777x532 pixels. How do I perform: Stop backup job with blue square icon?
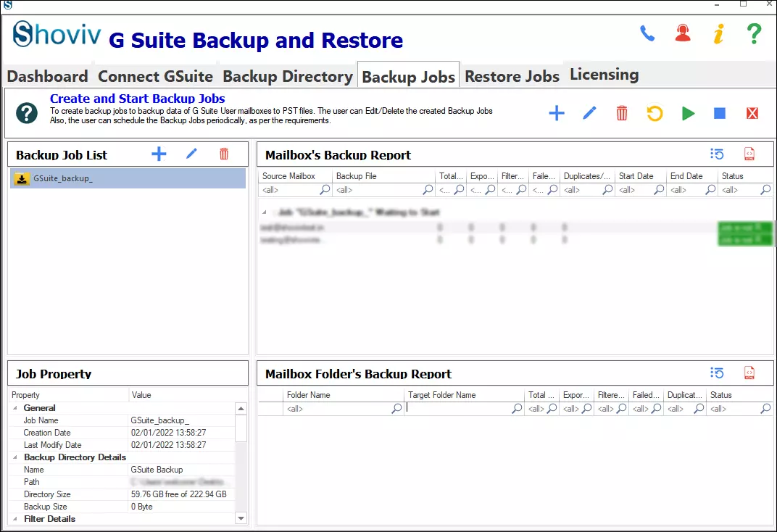(x=720, y=113)
